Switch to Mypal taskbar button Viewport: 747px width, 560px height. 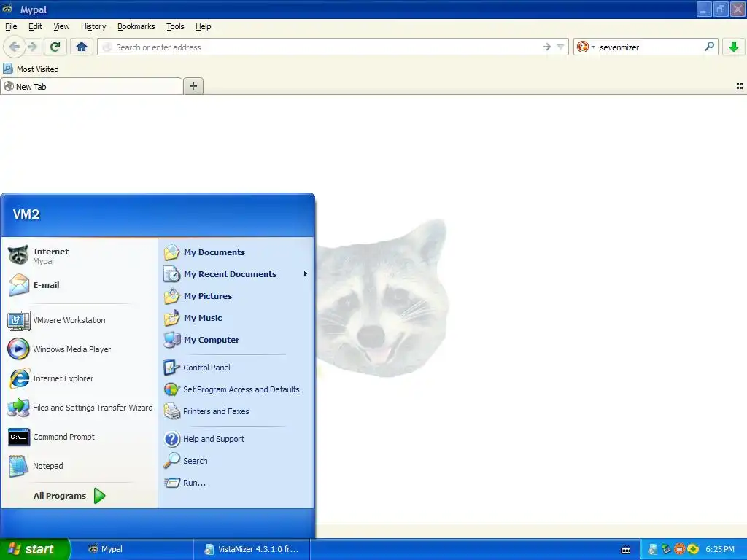(x=133, y=549)
